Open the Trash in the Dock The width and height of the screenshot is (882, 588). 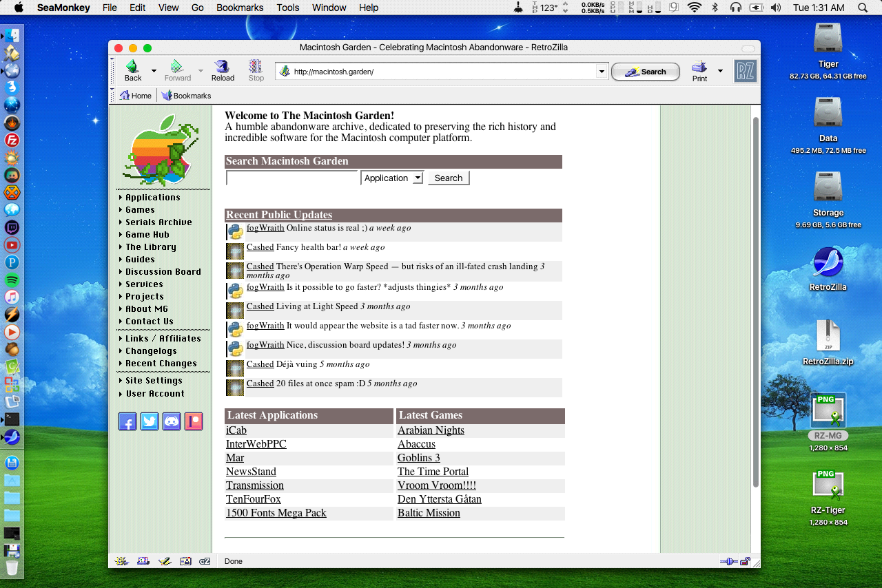click(x=12, y=567)
